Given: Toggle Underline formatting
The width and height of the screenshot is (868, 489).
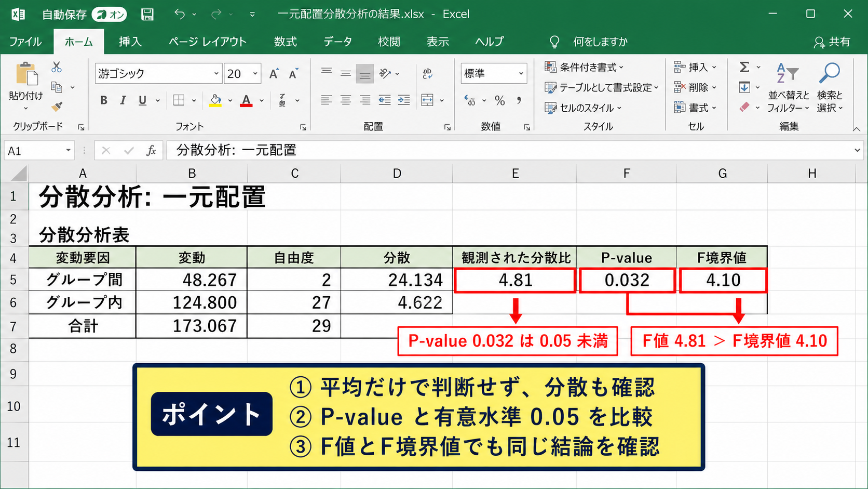Looking at the screenshot, I should click(x=142, y=100).
